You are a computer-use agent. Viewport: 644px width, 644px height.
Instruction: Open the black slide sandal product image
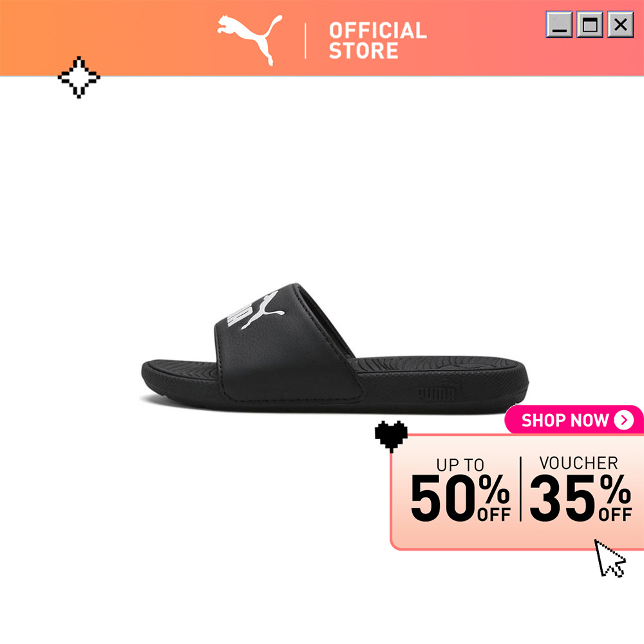[x=335, y=348]
